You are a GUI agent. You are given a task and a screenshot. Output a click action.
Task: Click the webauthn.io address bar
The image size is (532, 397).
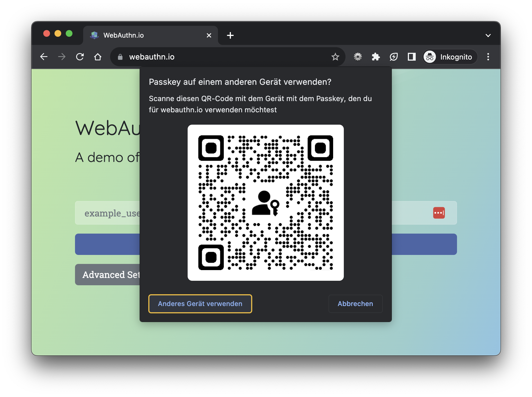(228, 57)
